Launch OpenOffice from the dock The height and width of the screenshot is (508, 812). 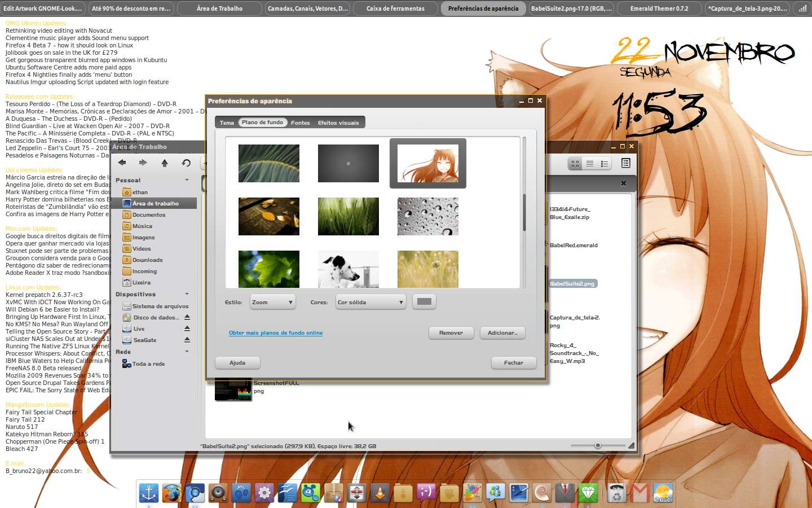click(x=288, y=493)
